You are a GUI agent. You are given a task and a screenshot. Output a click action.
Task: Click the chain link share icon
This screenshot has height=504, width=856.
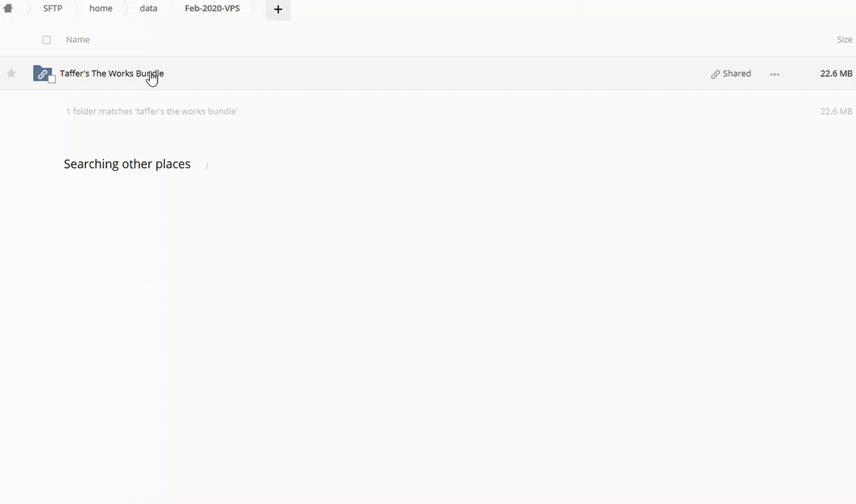click(715, 74)
